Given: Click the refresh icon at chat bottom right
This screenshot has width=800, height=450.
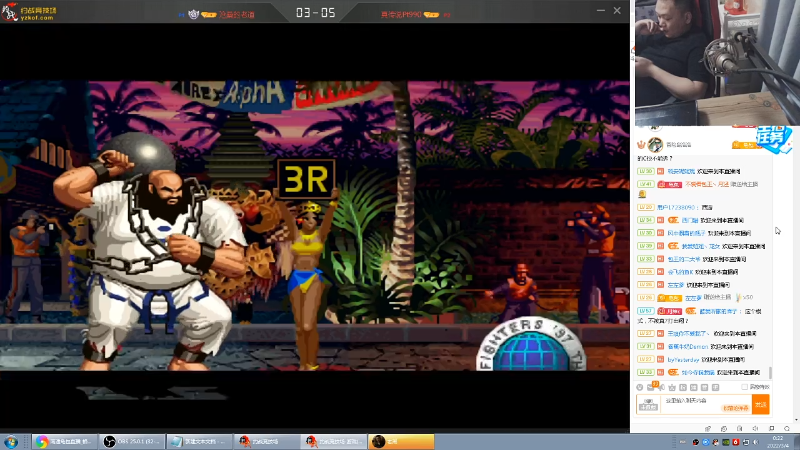Looking at the screenshot, I should 787,429.
